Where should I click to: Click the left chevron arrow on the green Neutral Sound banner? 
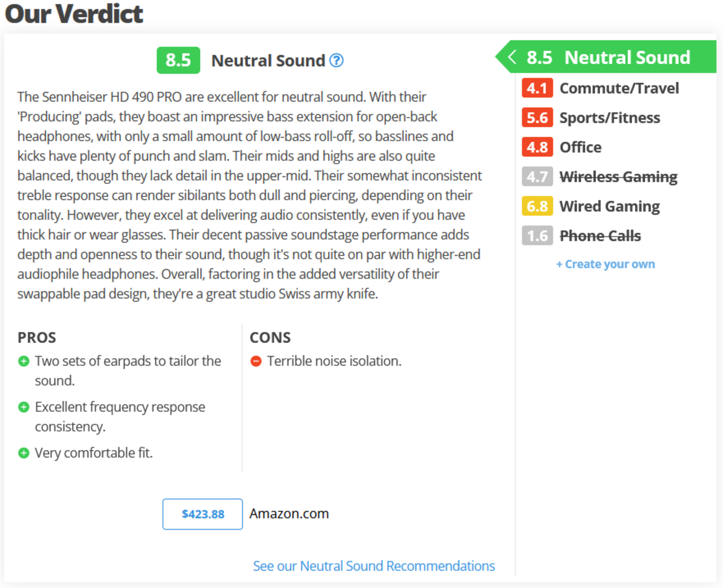coord(512,57)
